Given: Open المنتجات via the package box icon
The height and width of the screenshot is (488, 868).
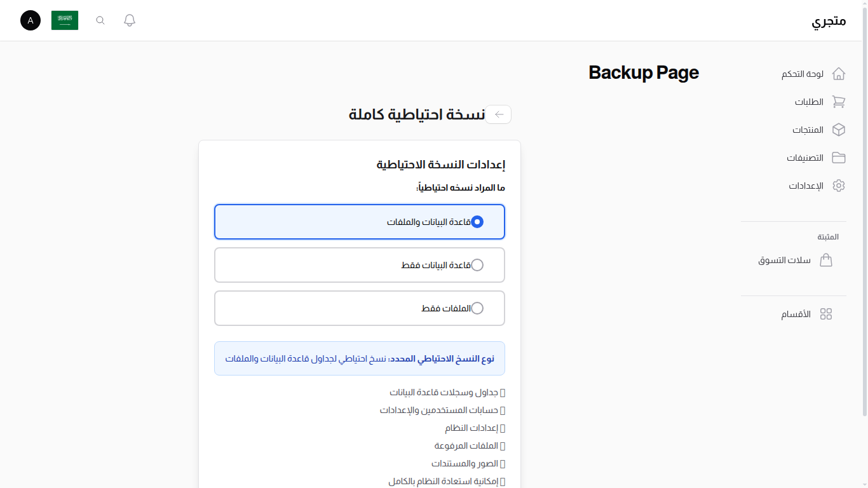Looking at the screenshot, I should tap(839, 130).
